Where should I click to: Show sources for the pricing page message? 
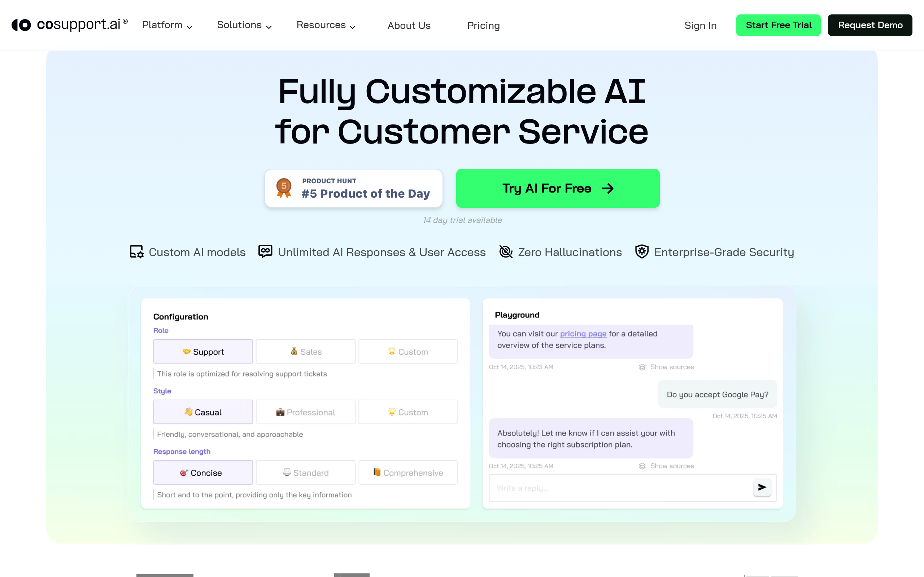tap(666, 367)
